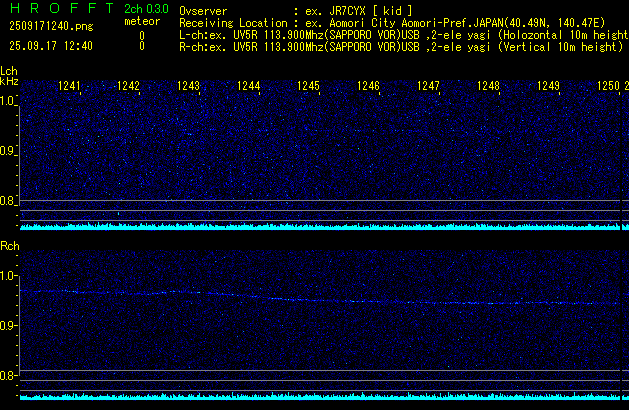Click the kHz unit label
The height and width of the screenshot is (410, 629).
(x=9, y=81)
